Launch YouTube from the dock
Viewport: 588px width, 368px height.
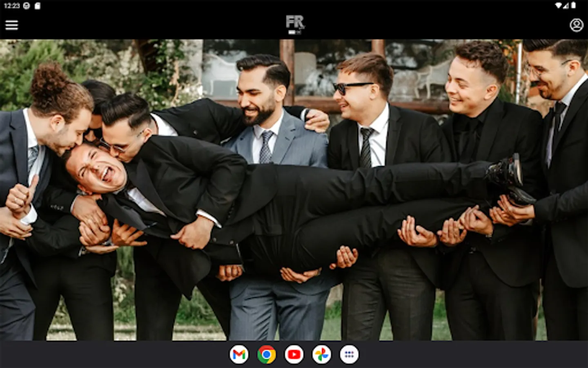click(x=294, y=355)
